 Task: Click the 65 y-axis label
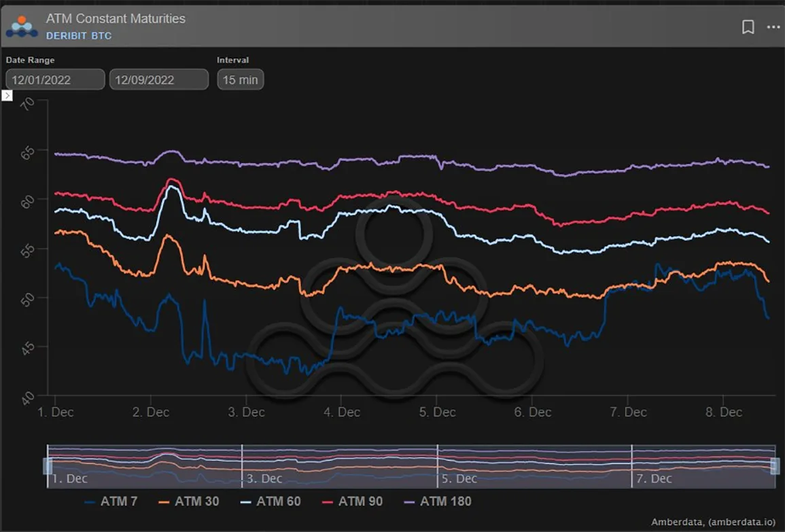(28, 153)
